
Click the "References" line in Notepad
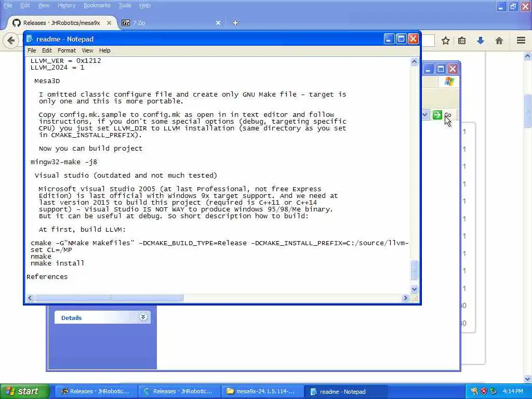pyautogui.click(x=47, y=277)
